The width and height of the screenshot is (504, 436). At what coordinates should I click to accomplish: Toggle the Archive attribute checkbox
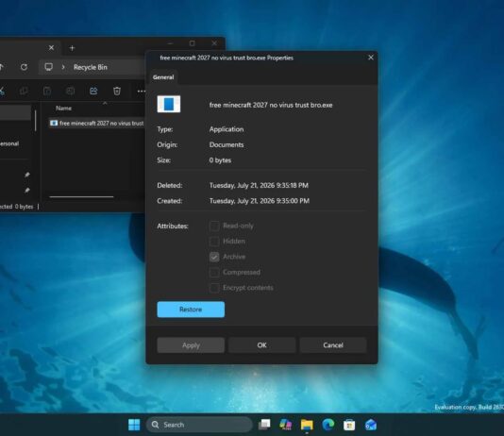214,257
